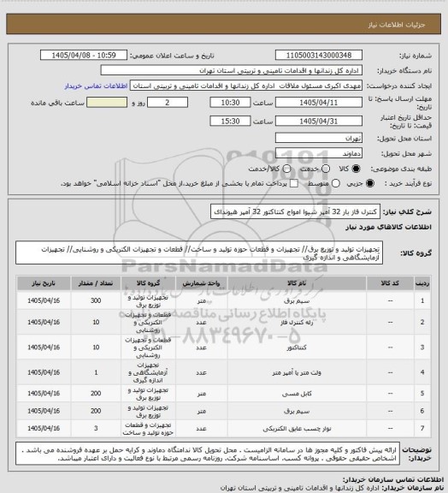Click the واحد شمارش column header

coord(201,283)
